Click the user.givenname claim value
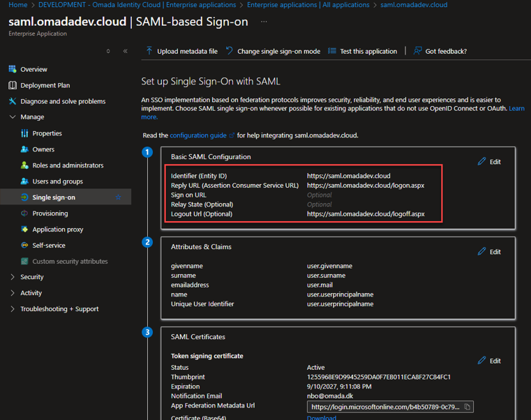The image size is (531, 420). point(329,266)
